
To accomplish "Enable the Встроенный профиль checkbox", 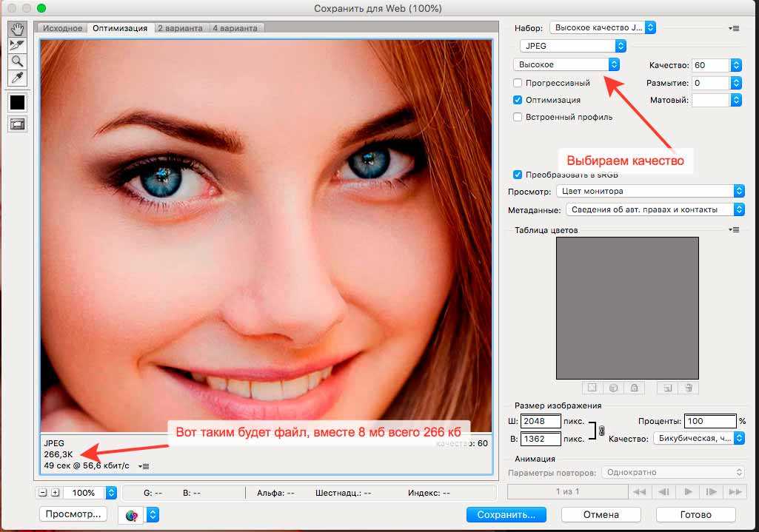I will [518, 117].
